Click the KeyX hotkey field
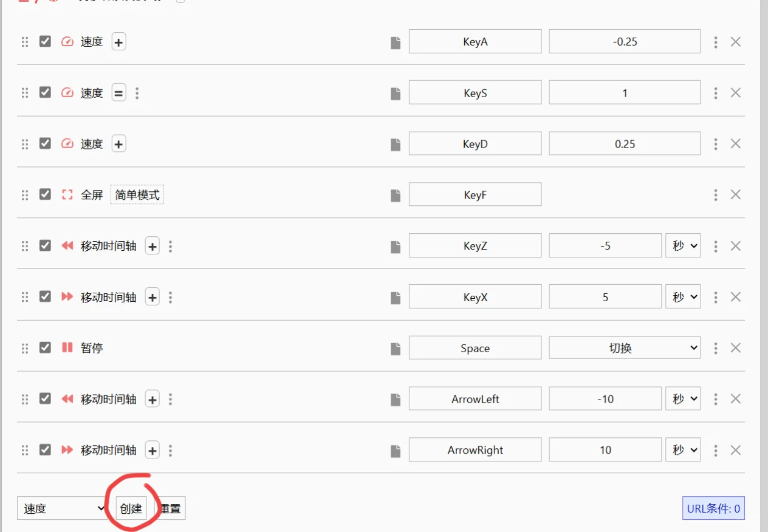Image resolution: width=768 pixels, height=532 pixels. pos(475,297)
